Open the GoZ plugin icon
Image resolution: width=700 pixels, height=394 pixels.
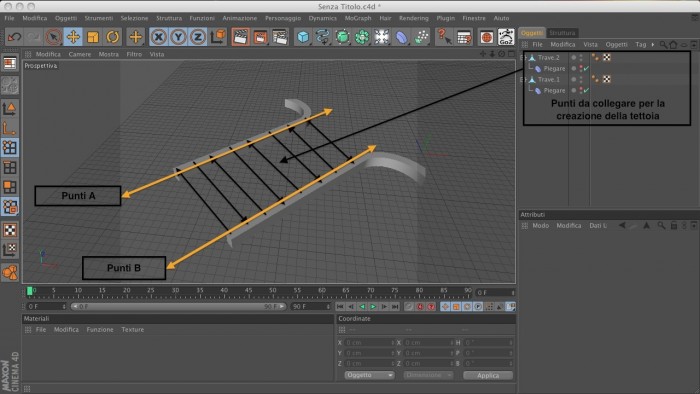point(506,37)
